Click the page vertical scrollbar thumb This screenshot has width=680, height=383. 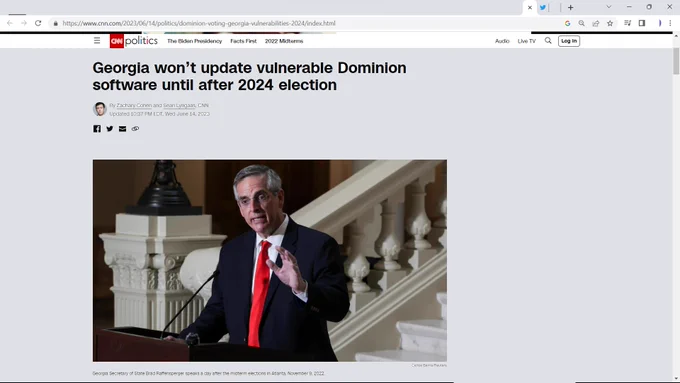(676, 61)
